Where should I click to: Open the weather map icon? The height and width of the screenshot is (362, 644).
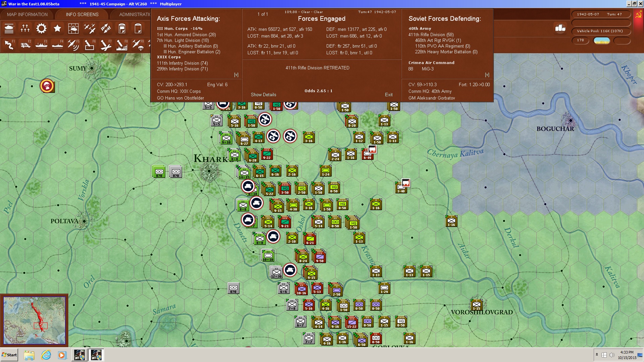click(x=73, y=28)
